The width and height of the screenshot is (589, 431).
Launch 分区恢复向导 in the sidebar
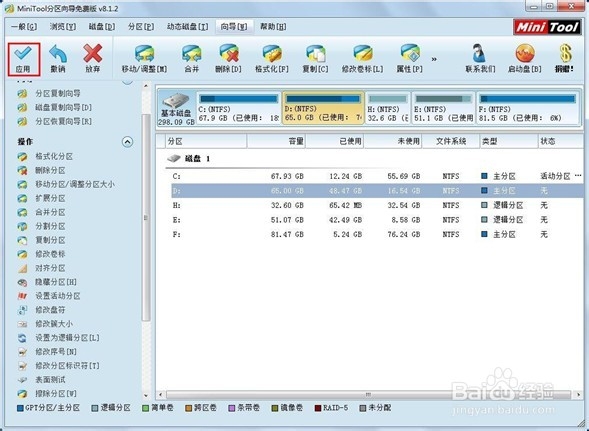63,121
